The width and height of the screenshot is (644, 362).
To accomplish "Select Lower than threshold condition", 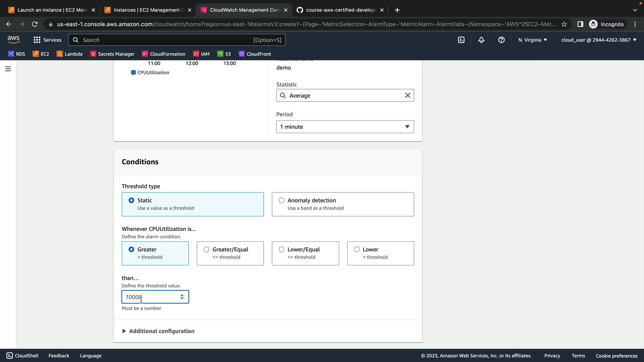I will 357,249.
